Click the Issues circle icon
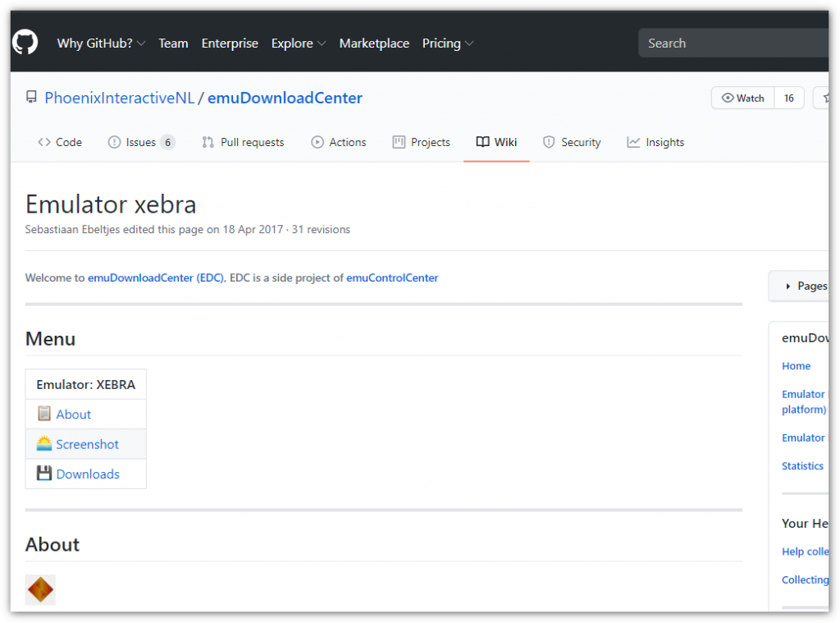This screenshot has height=623, width=840. (x=114, y=142)
